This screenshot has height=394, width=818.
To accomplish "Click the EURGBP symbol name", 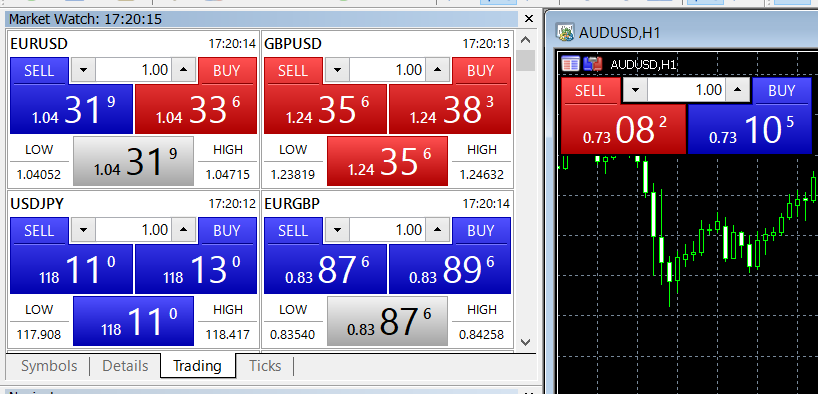I will (x=292, y=204).
